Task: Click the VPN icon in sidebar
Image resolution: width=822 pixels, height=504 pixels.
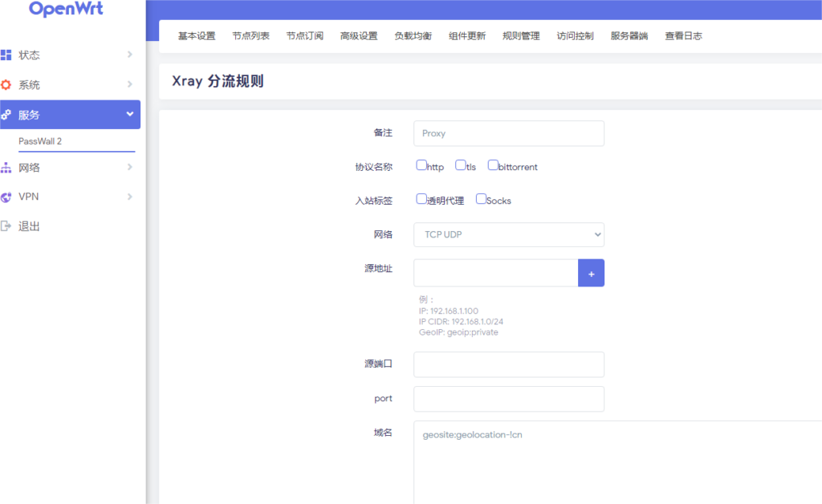Action: pyautogui.click(x=6, y=197)
